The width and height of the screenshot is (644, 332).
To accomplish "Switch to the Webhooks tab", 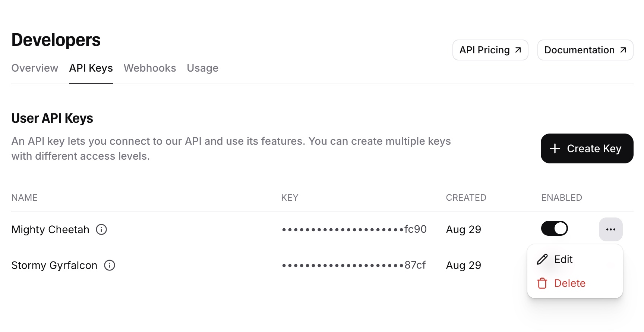I will pos(150,68).
